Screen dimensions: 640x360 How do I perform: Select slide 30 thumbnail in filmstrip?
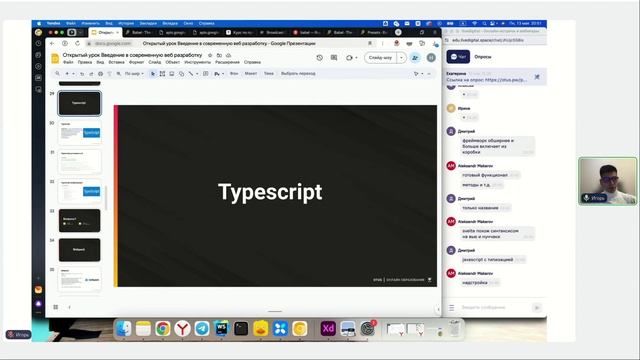pos(80,133)
